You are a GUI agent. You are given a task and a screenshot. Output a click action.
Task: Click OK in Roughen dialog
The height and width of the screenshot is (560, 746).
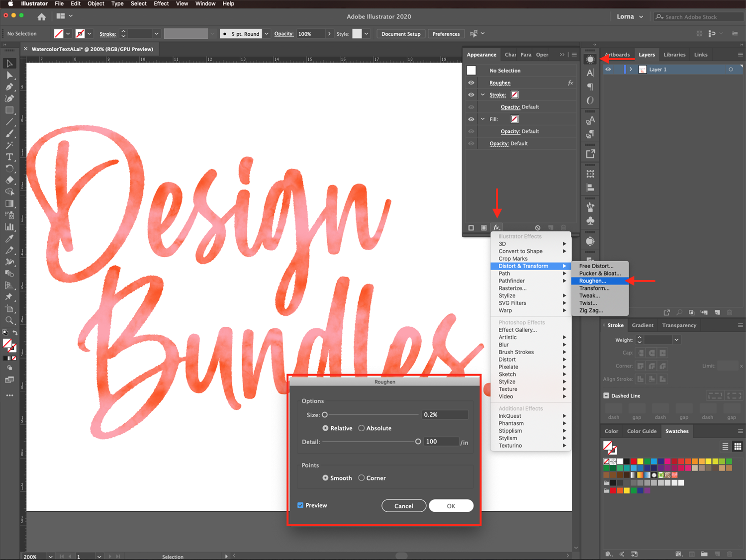(x=451, y=506)
